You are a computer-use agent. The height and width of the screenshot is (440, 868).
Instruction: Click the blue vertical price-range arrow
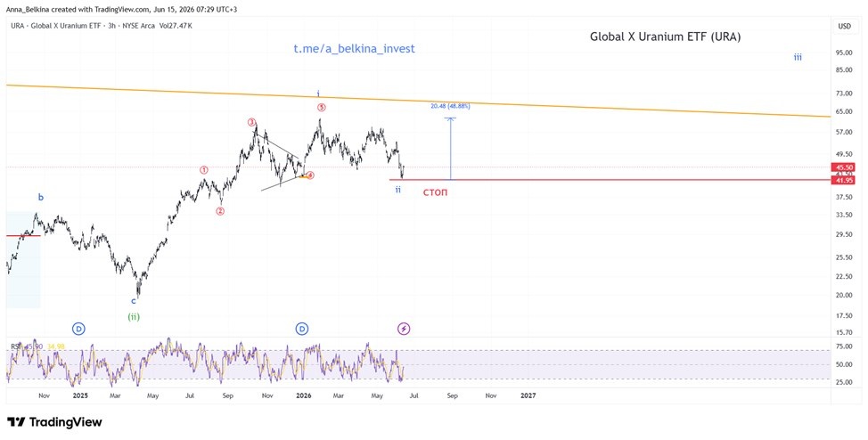(451, 149)
